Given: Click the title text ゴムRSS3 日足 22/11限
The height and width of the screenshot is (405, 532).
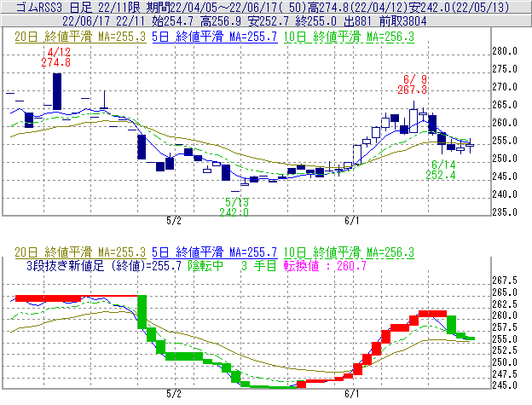Looking at the screenshot, I should coord(78,7).
